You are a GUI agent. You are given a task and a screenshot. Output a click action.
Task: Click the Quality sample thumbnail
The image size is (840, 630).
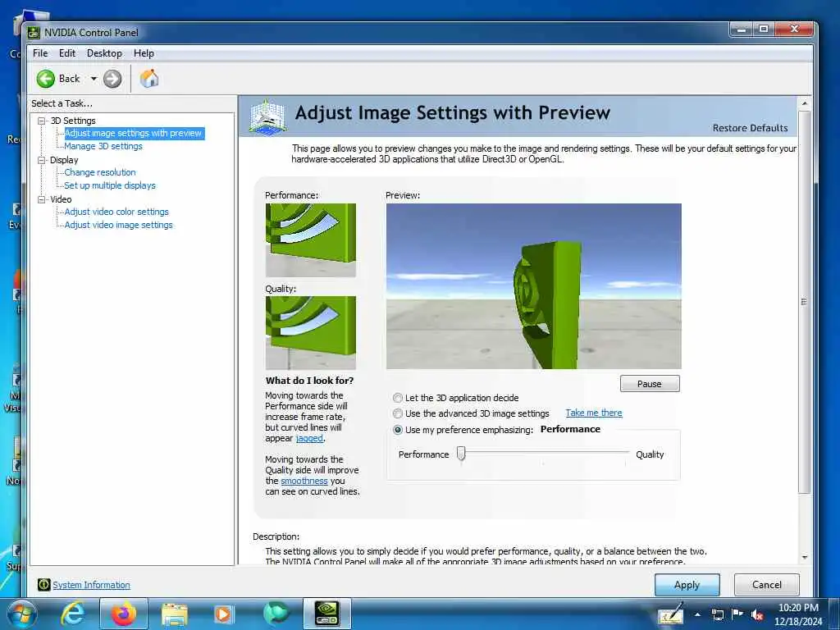(311, 333)
